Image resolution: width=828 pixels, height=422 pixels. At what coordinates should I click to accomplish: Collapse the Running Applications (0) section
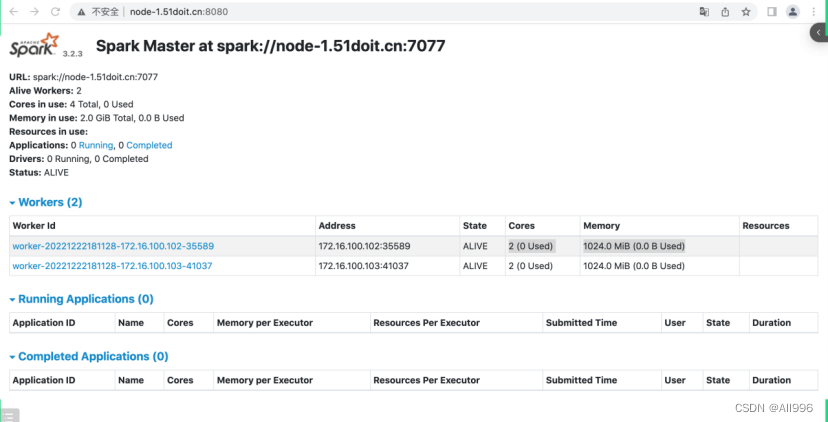pos(81,299)
